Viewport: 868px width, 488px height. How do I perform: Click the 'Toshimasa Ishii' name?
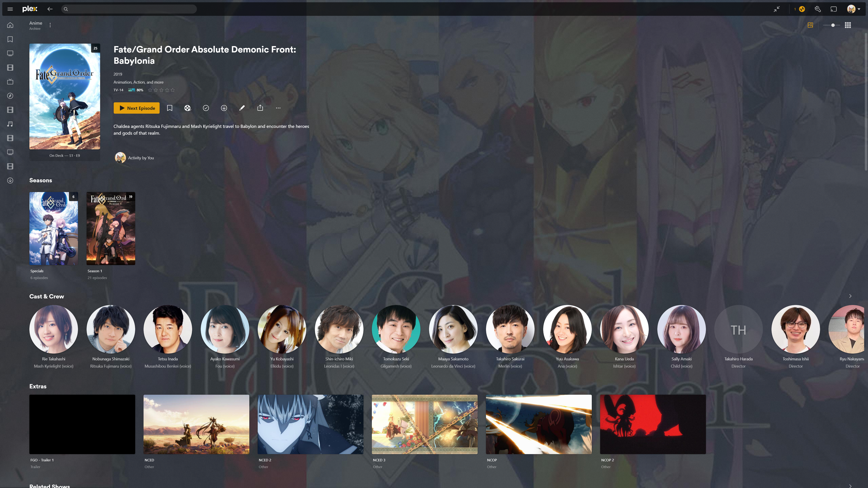tap(796, 359)
